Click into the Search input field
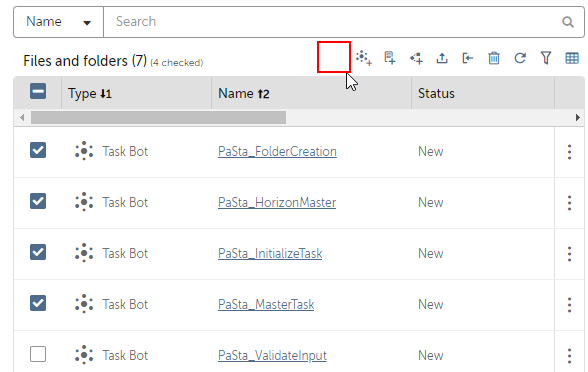 click(x=332, y=22)
